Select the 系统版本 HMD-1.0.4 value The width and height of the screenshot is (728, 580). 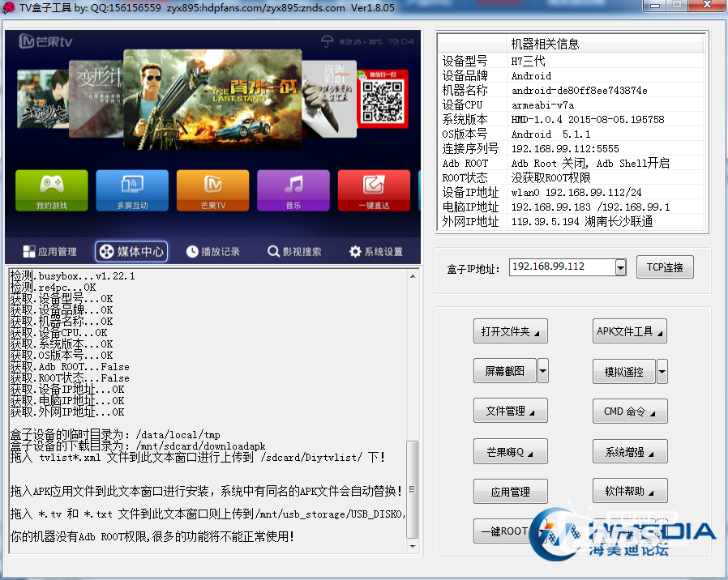(587, 119)
